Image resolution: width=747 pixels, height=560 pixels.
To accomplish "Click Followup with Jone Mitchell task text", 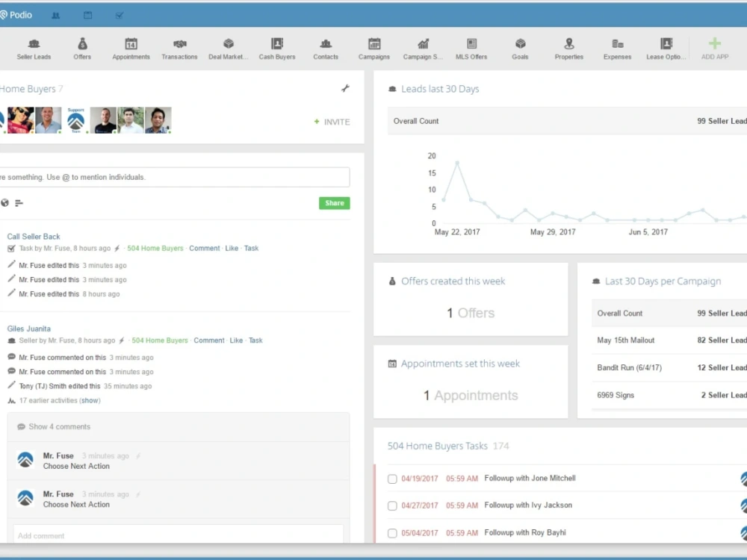I will 530,478.
